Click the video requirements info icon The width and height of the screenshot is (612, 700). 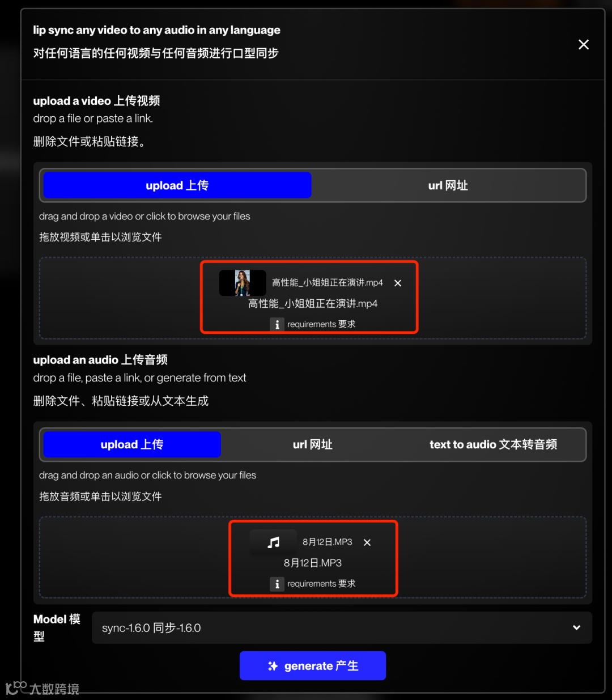click(277, 325)
